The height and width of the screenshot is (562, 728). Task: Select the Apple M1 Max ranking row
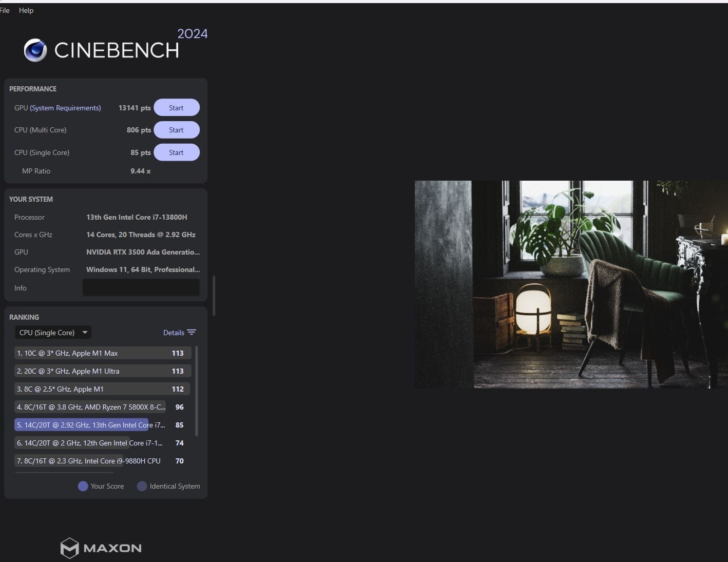(103, 353)
